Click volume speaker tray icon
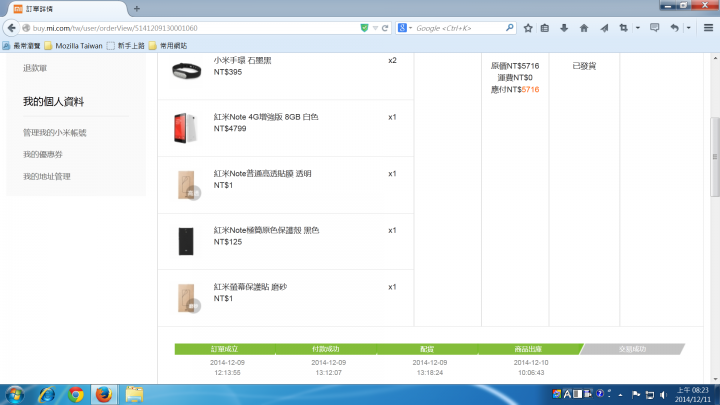 pyautogui.click(x=663, y=394)
